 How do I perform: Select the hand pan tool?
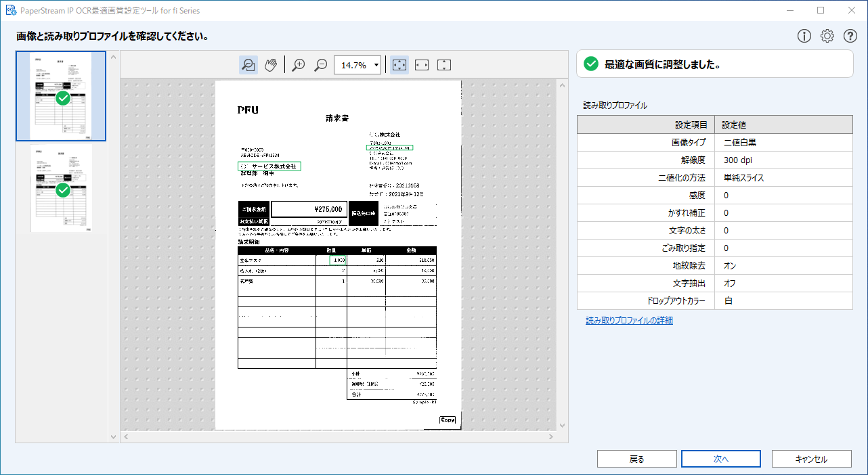[271, 65]
